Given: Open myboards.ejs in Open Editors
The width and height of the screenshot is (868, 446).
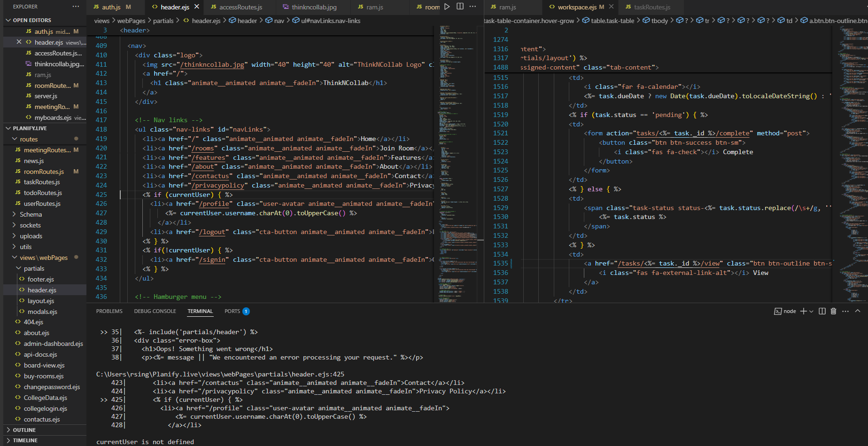Looking at the screenshot, I should [45, 117].
